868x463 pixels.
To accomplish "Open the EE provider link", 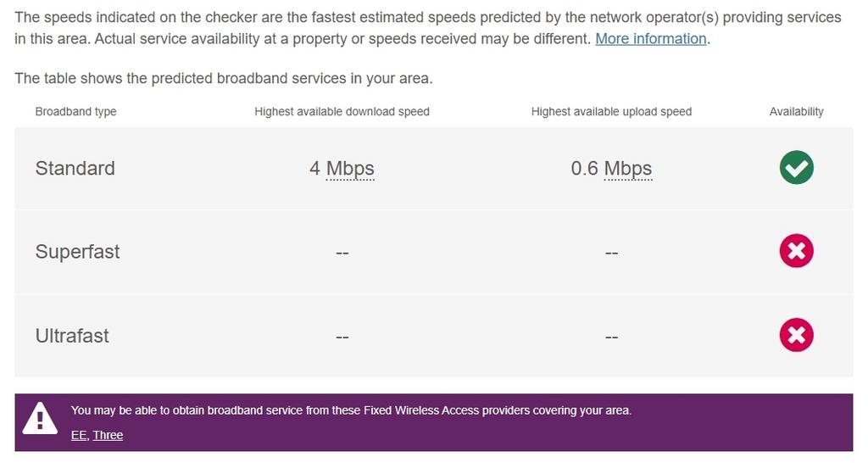I will 79,435.
